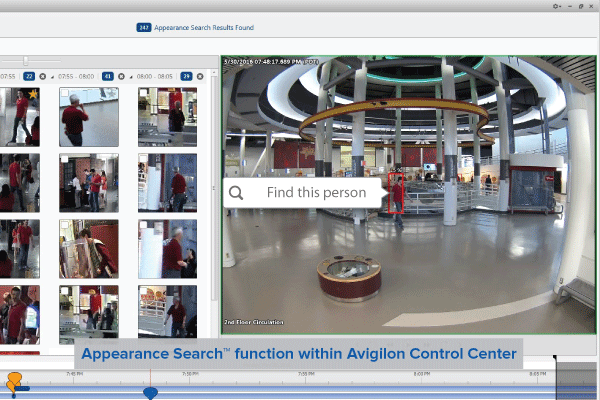This screenshot has width=600, height=400.
Task: Click the 29 results count badge
Action: (186, 77)
